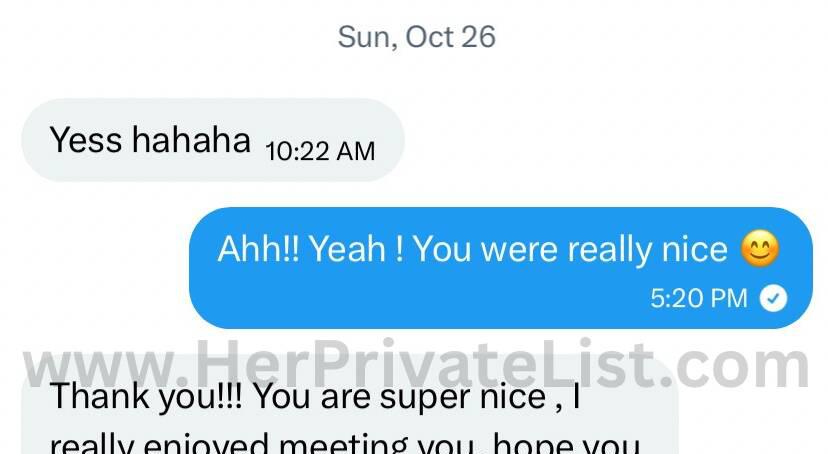Tap the word "Yeah" in blue bubble
This screenshot has height=454, width=828.
(347, 249)
